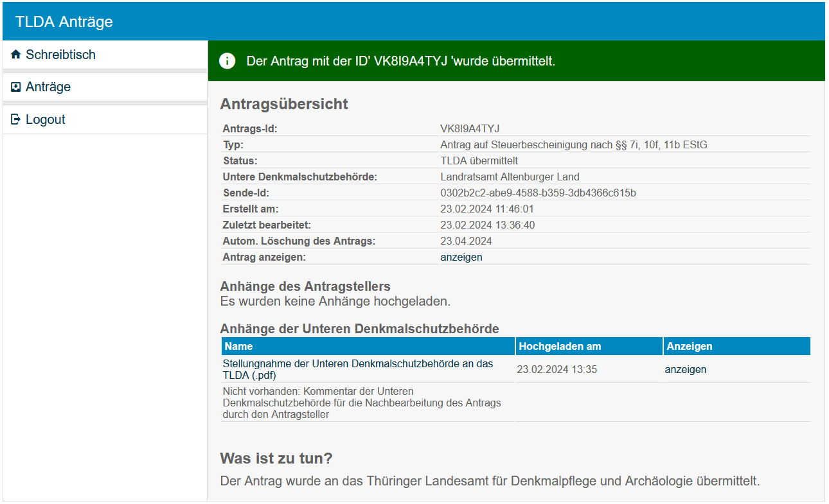This screenshot has width=829, height=504.
Task: Click the Name column header
Action: click(x=238, y=347)
